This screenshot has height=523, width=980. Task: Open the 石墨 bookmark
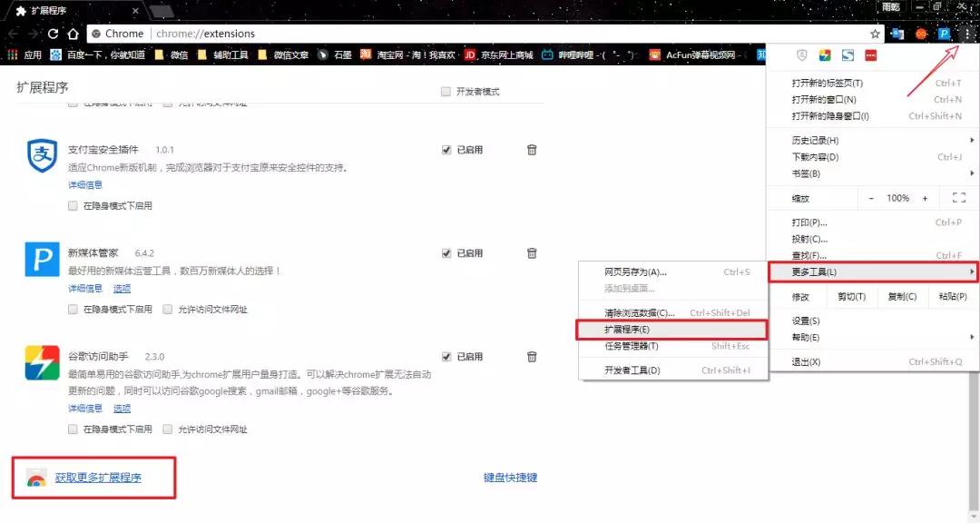[x=335, y=55]
